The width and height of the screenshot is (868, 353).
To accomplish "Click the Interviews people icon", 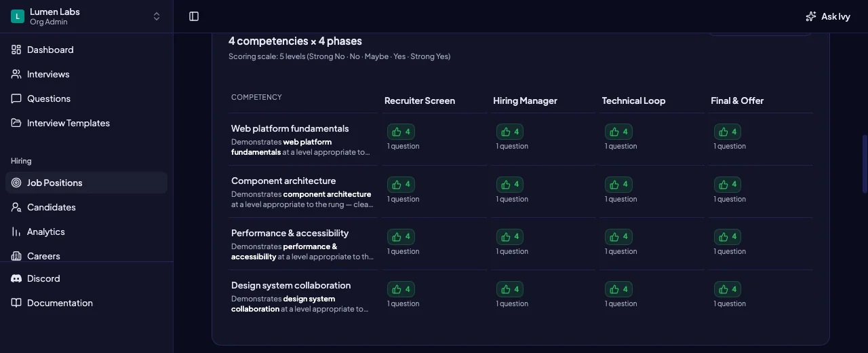I will 16,74.
